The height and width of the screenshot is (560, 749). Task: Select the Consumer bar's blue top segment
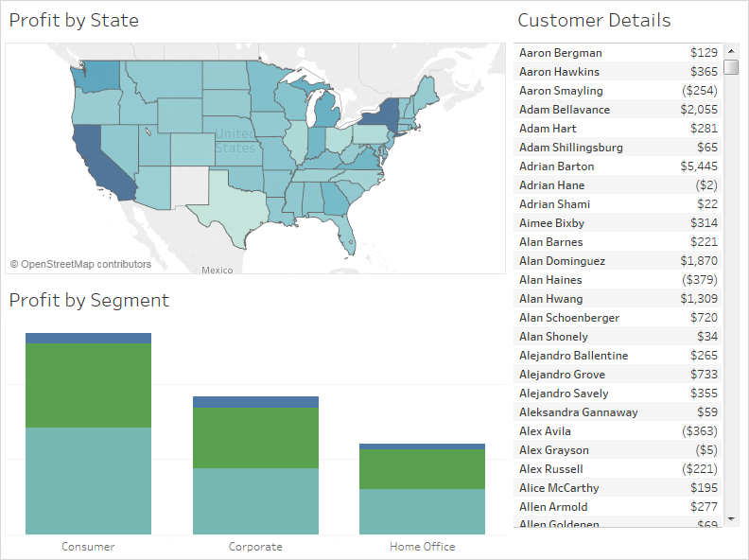coord(88,339)
